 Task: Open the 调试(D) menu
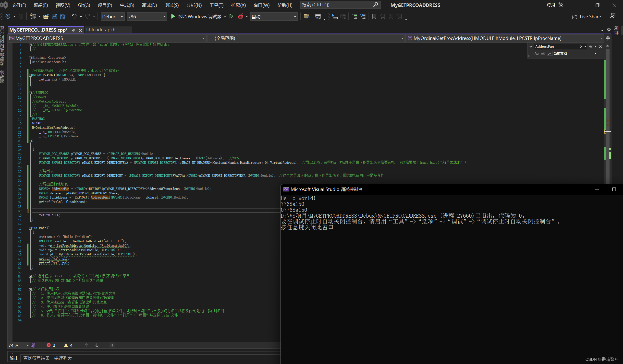click(x=149, y=5)
